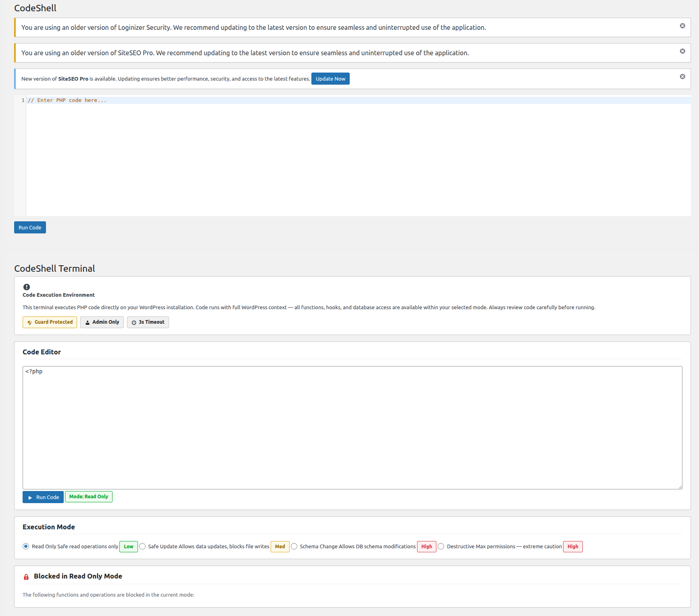The image size is (699, 616).
Task: Click the 3s Timeout clock badge
Action: click(x=148, y=322)
